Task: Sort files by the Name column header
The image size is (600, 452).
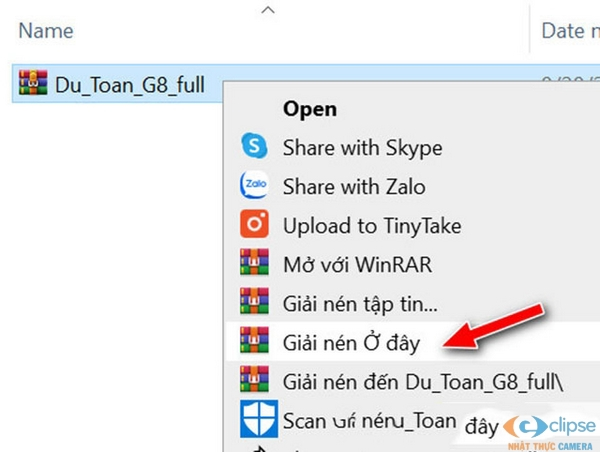Action: [x=46, y=31]
